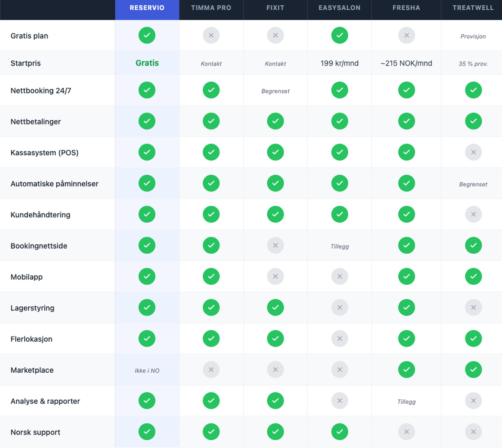Click EasySalon's check for Norsk support
Screen dimensions: 502x448
point(340,431)
